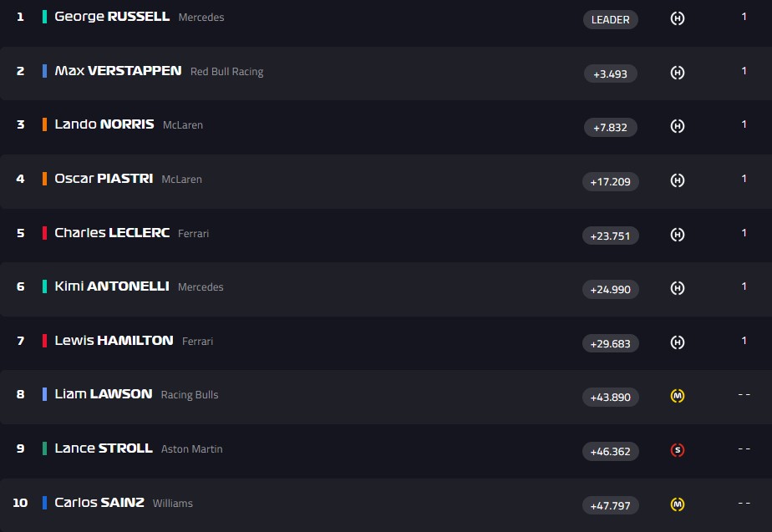Screen dimensions: 772x532
Task: Click the +3.493 gap badge for Verstappen
Action: pyautogui.click(x=610, y=73)
